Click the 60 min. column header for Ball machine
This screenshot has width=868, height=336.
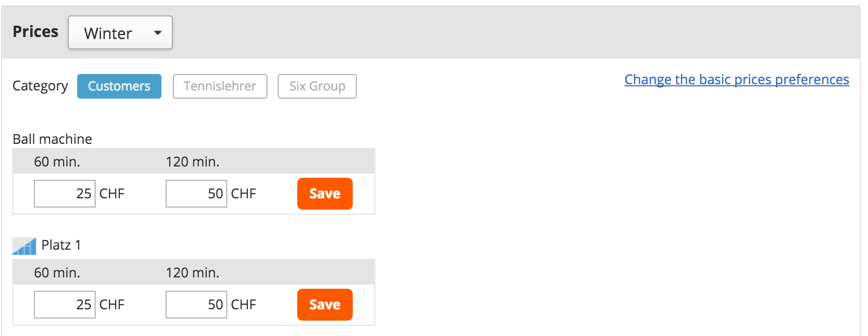coord(57,161)
